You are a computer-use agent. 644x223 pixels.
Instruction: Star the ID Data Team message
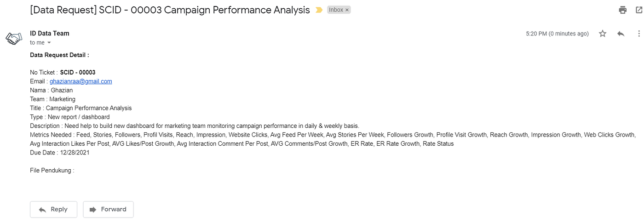(603, 34)
